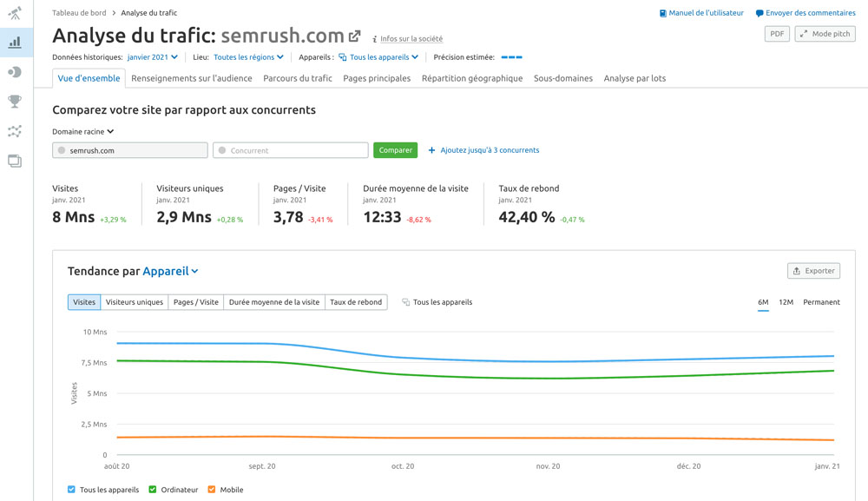The height and width of the screenshot is (501, 868).
Task: Open semrush.com external link icon
Action: pos(355,36)
